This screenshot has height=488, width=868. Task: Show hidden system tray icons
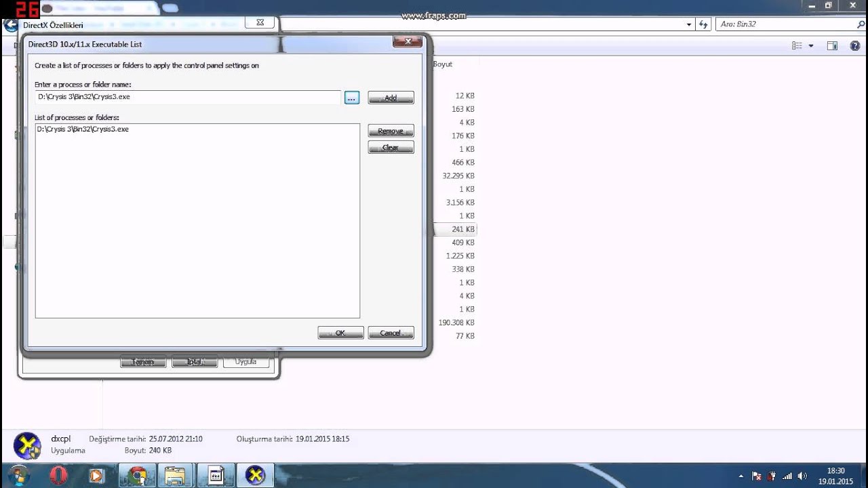[x=741, y=476]
